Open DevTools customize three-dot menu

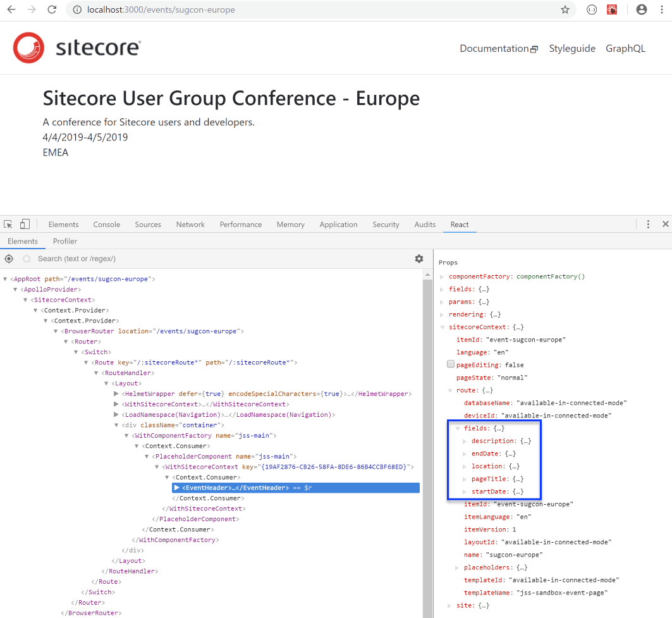[648, 225]
